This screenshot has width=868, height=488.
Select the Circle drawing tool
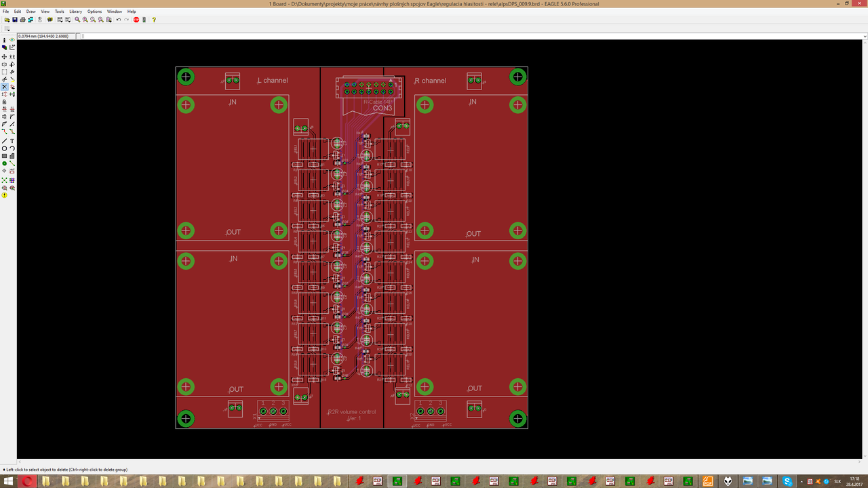tap(5, 148)
